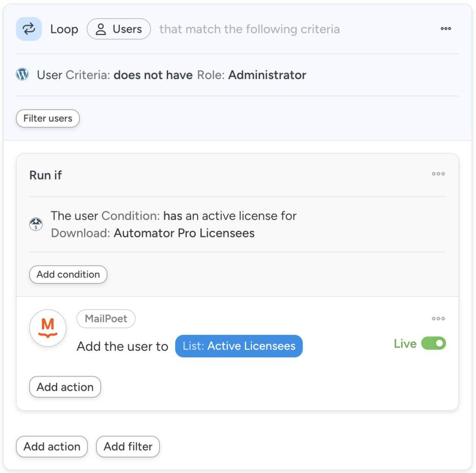The image size is (476, 473).
Task: Click the user icon inside the Users token
Action: [101, 29]
